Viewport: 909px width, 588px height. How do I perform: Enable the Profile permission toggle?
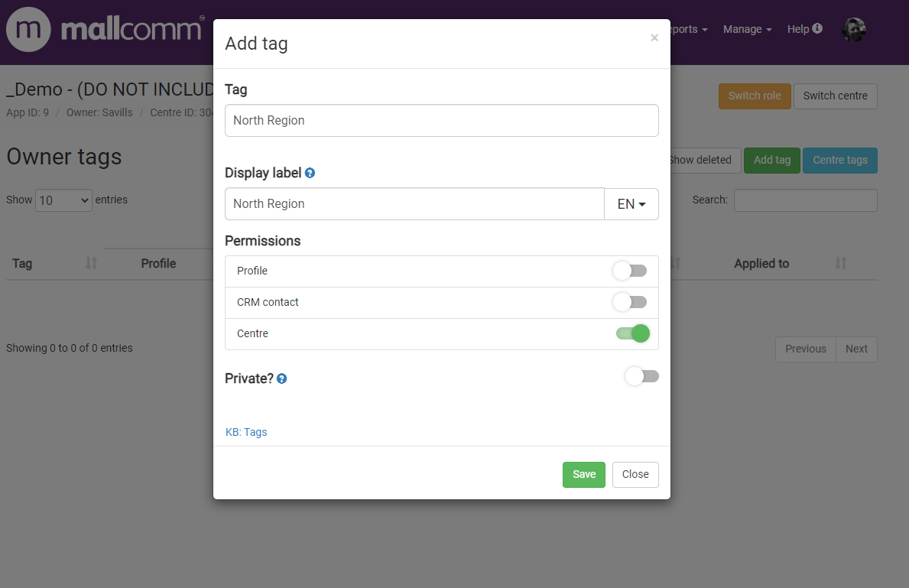click(631, 271)
